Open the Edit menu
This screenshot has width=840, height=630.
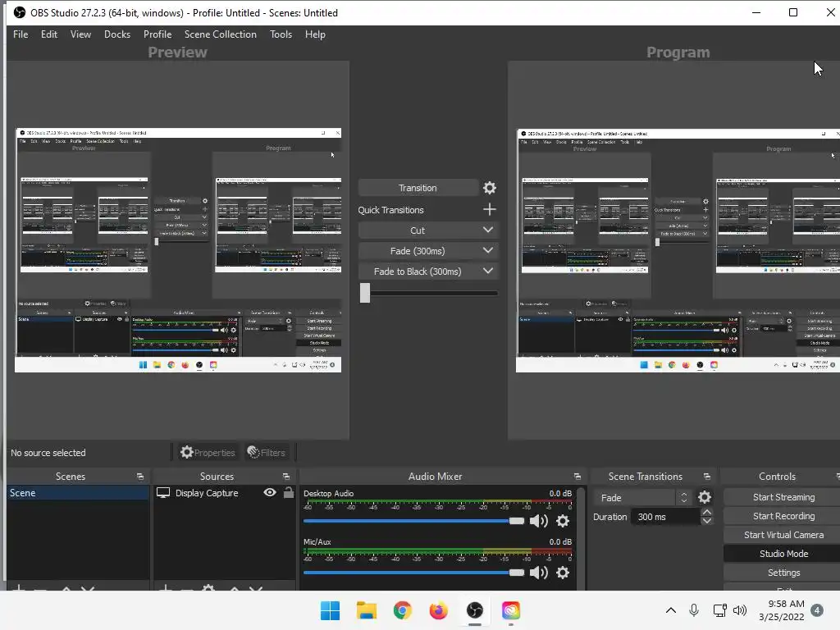48,34
